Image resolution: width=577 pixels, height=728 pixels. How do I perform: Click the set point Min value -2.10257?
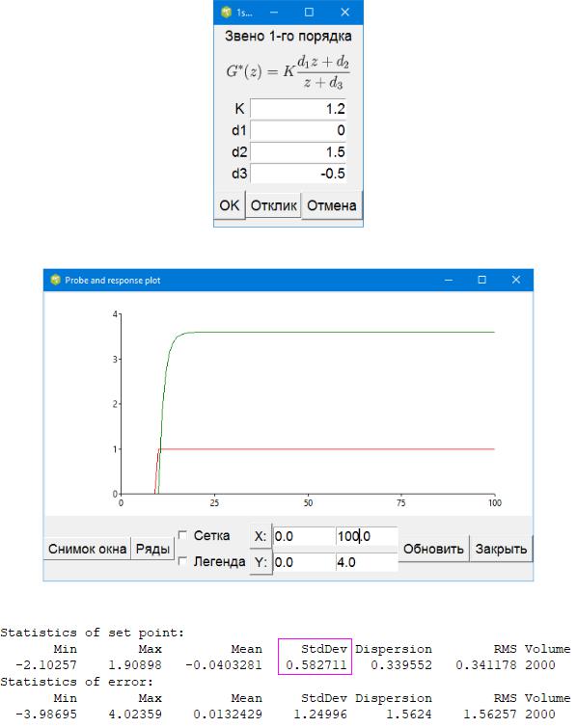tap(46, 665)
